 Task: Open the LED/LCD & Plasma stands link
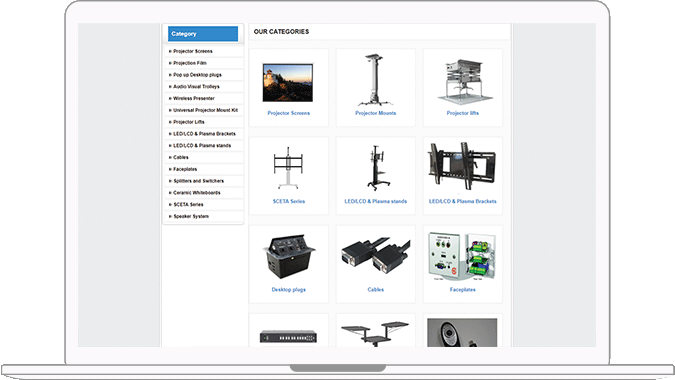coord(375,201)
